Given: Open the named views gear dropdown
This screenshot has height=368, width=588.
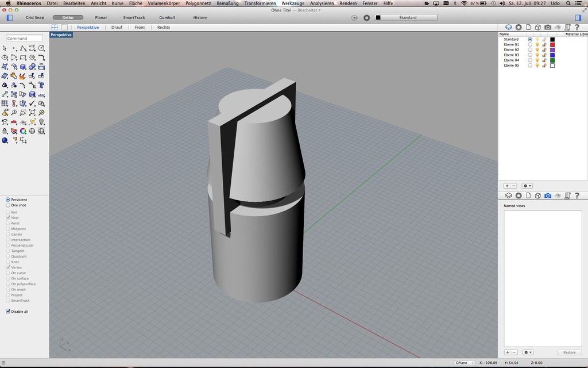Looking at the screenshot, I should [527, 352].
